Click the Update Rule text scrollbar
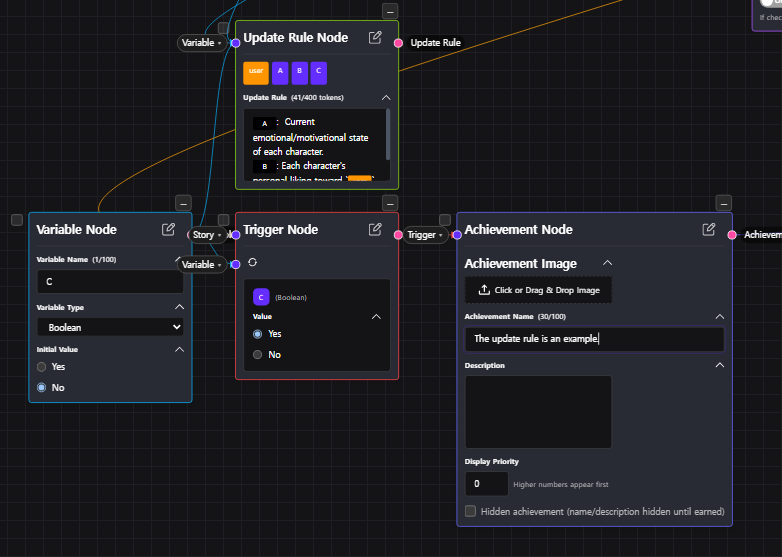 tap(388, 135)
